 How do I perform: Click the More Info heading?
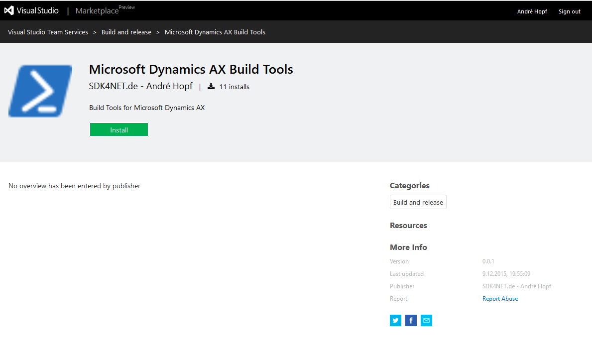(408, 247)
